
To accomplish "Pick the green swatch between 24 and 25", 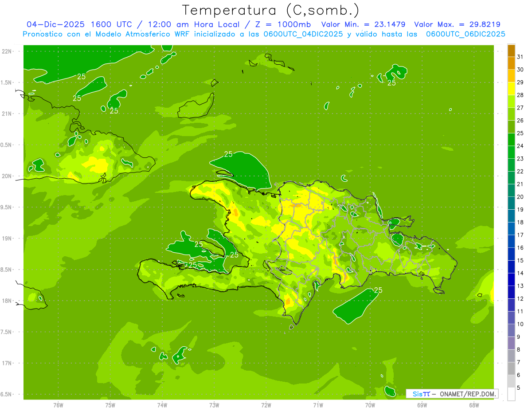I will (x=511, y=140).
